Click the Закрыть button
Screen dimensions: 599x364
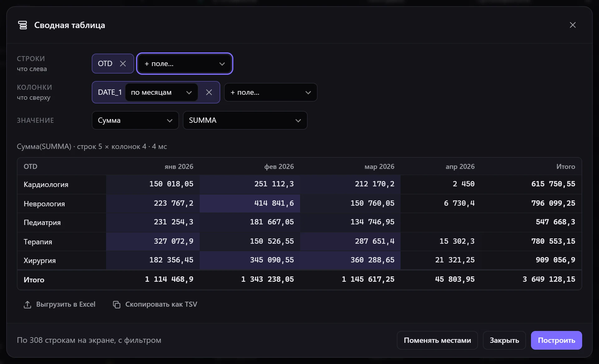tap(504, 340)
